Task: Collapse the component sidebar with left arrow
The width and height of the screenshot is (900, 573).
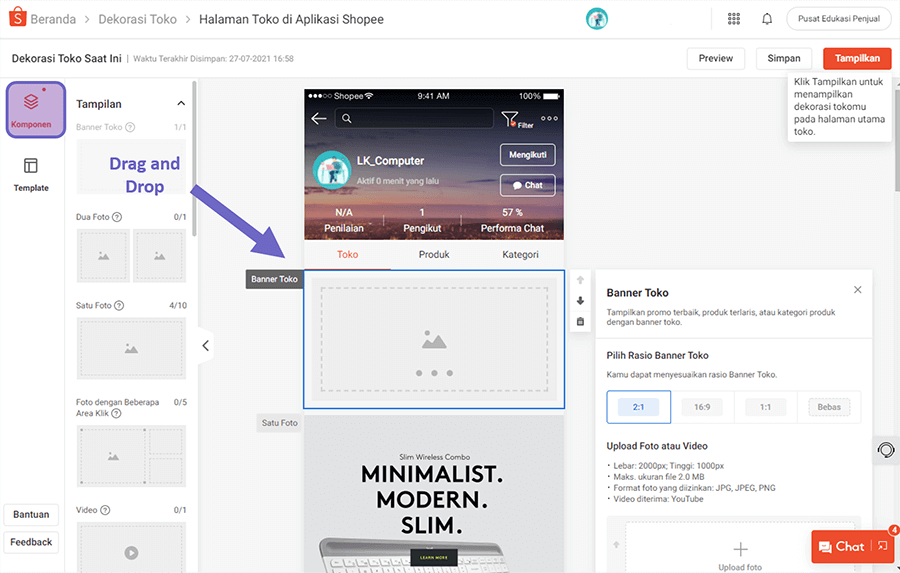Action: 205,346
